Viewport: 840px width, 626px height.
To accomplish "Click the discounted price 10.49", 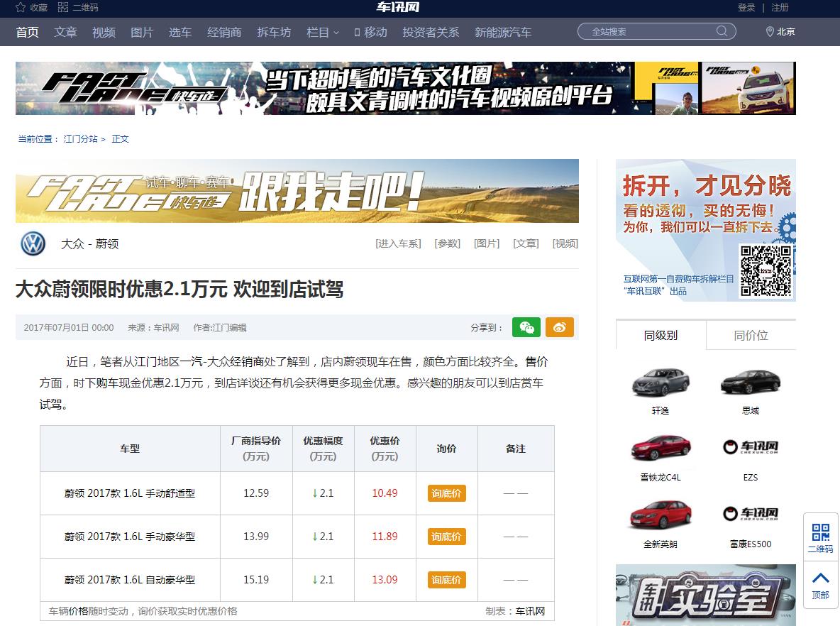I will (385, 493).
